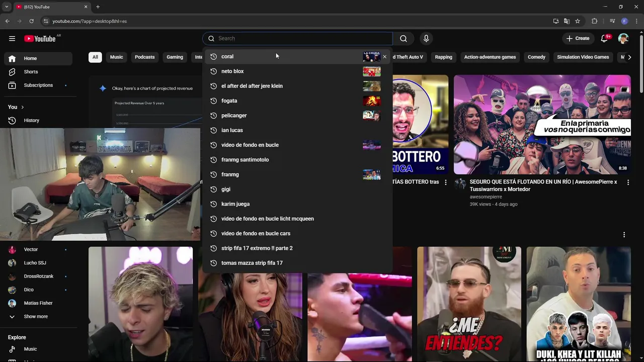644x362 pixels.
Task: Open '¿ME ENTIENDES?' Shorts thumbnail
Action: [x=469, y=304]
